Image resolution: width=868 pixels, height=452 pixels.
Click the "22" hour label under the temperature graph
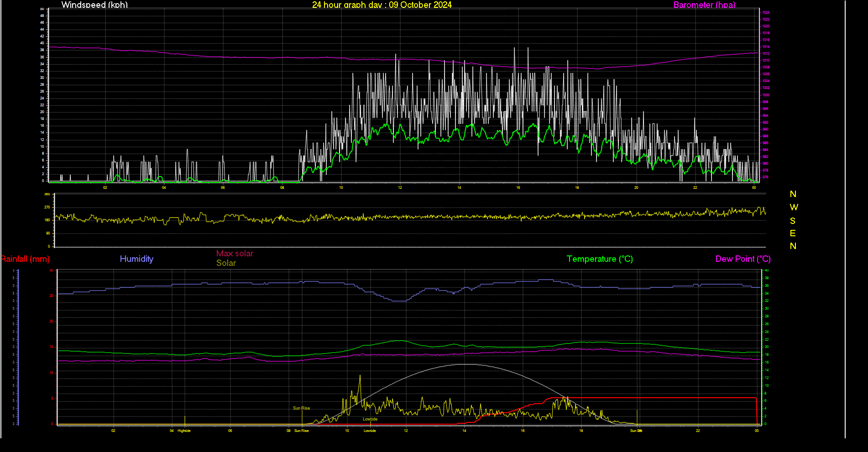[x=698, y=431]
